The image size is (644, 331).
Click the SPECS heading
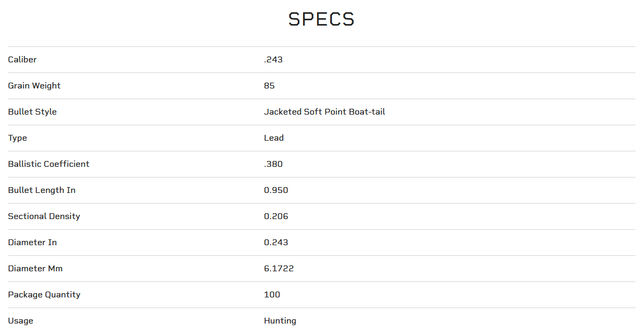coord(321,20)
